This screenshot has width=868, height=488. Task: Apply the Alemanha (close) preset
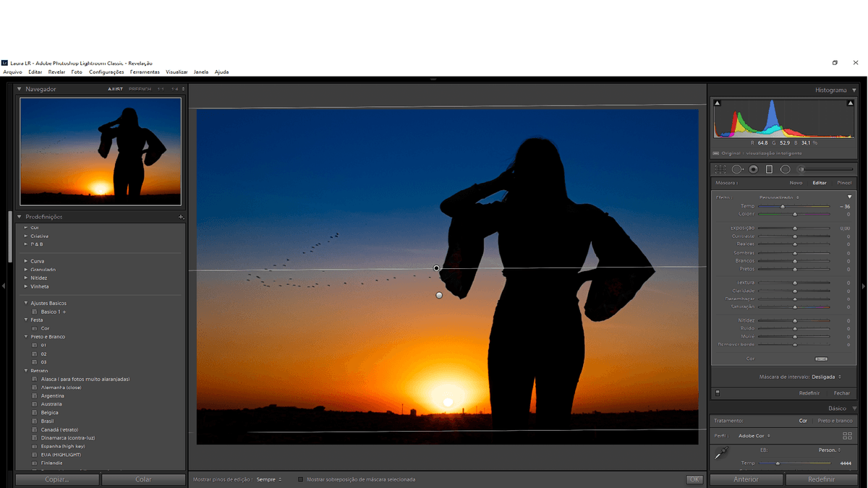(x=61, y=388)
